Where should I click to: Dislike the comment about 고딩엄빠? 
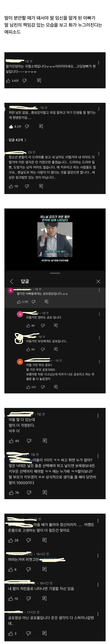[25, 80]
